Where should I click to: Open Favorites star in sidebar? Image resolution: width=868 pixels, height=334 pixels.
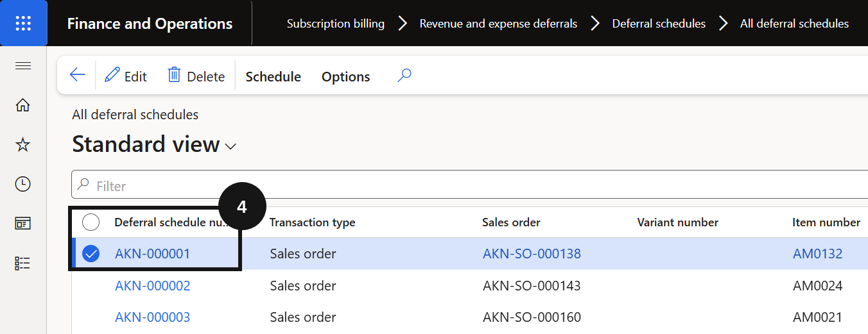click(x=23, y=145)
